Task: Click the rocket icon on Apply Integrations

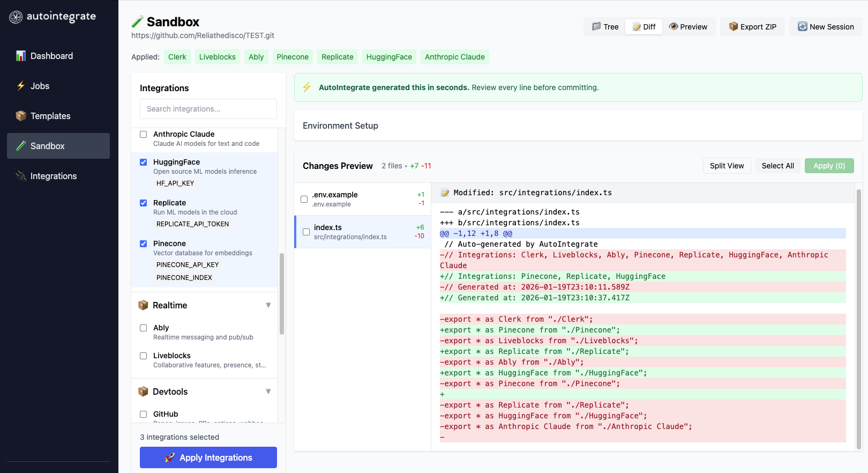Action: point(170,457)
